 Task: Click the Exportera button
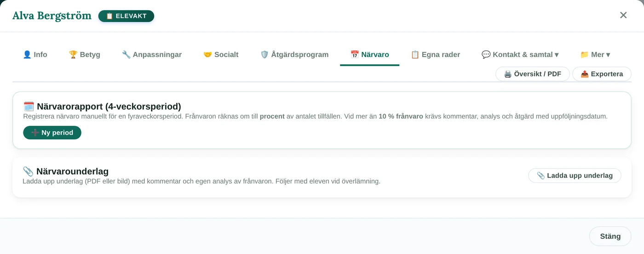(602, 74)
